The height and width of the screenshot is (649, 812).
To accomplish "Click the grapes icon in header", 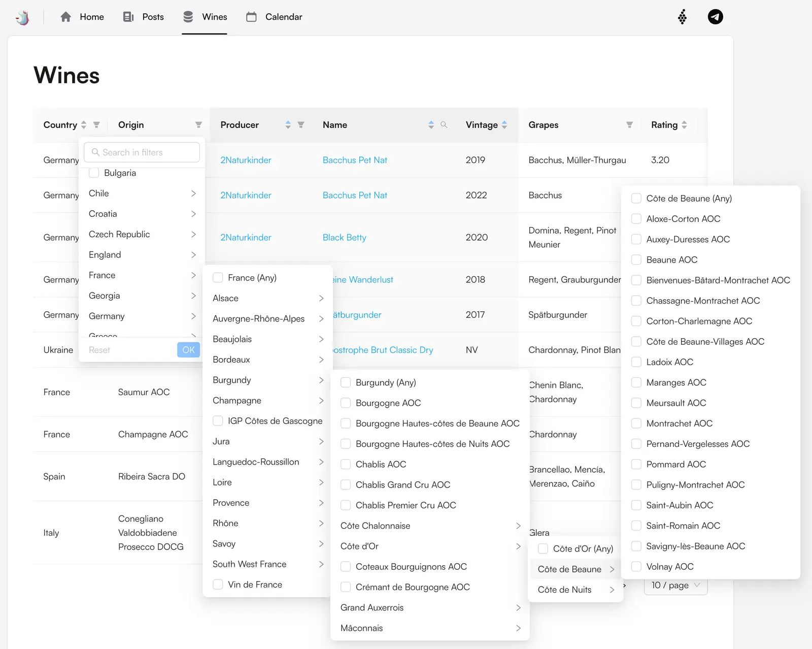I will [x=682, y=17].
